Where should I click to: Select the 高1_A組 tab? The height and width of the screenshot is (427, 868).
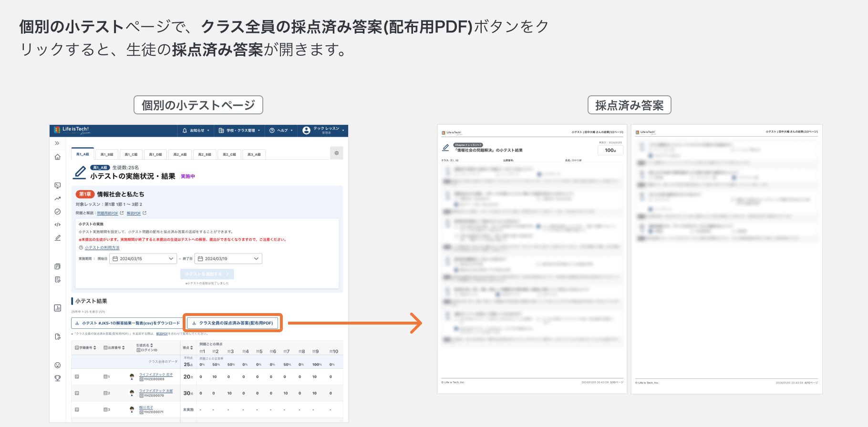click(83, 154)
